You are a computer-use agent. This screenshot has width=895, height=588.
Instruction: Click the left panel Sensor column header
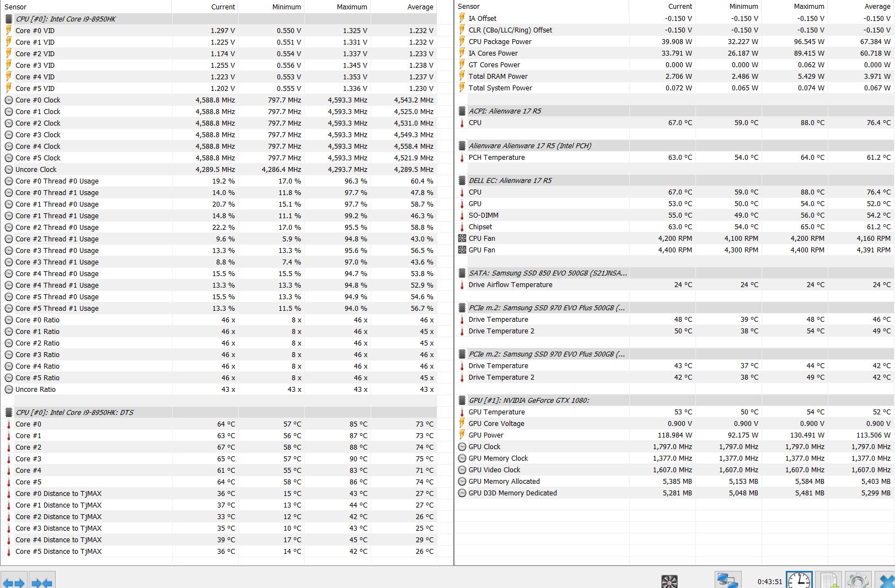[x=15, y=7]
